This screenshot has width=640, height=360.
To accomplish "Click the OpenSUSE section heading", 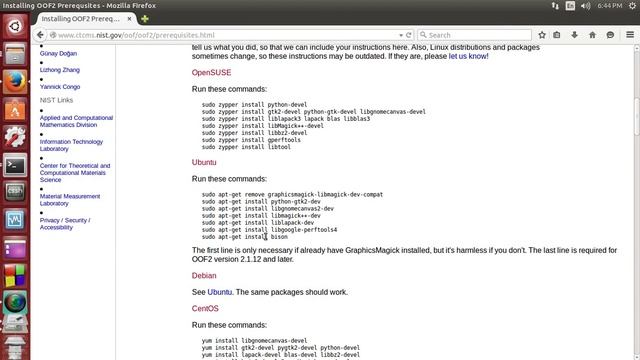I will coord(211,73).
